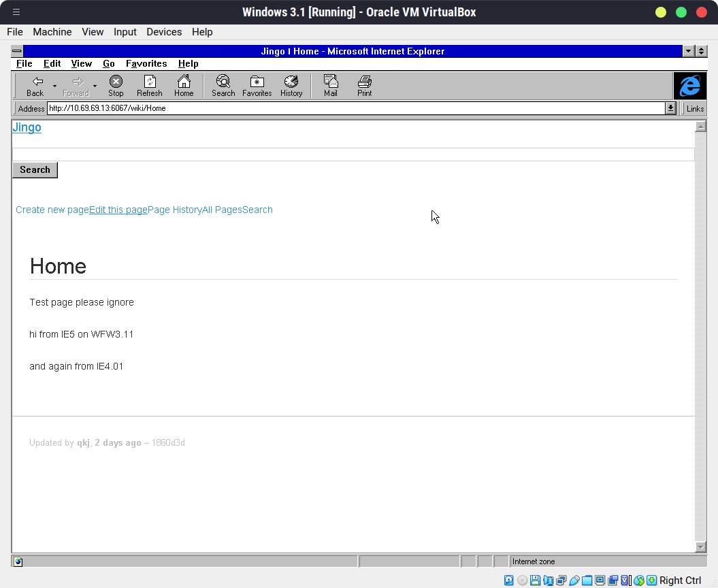Click the Refresh toolbar icon
This screenshot has width=718, height=588.
(x=150, y=86)
